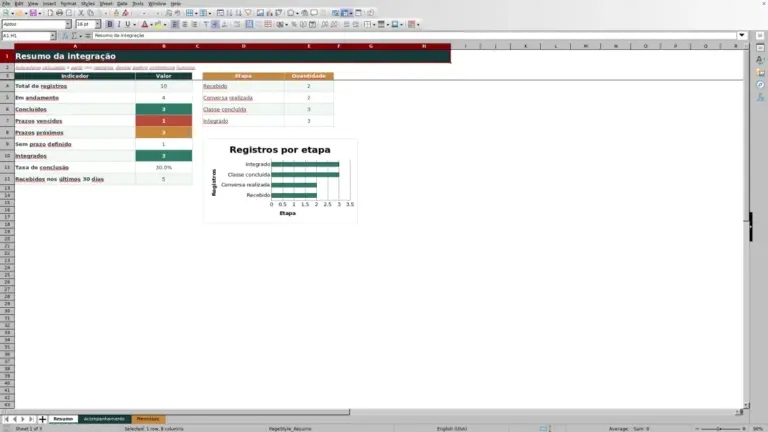Expand the formula bar arrow
This screenshot has width=768, height=432.
coord(742,35)
